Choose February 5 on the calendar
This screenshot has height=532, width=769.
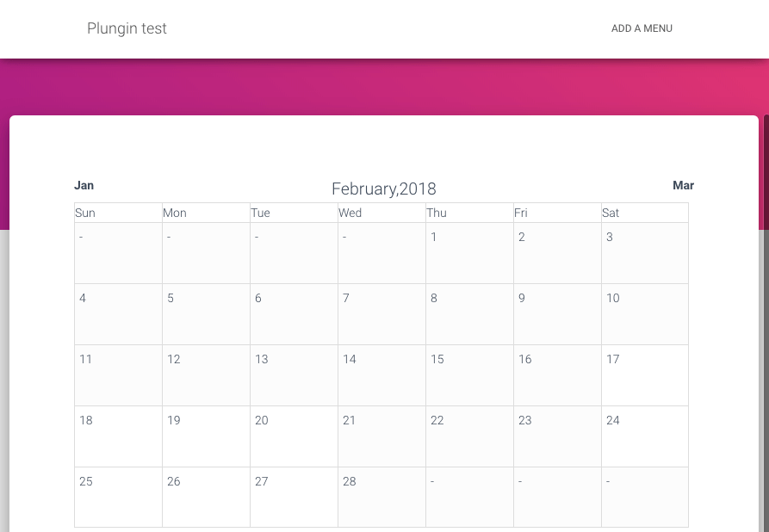click(206, 314)
